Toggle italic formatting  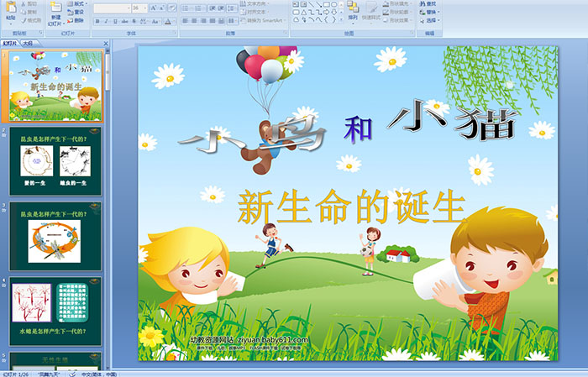point(103,21)
